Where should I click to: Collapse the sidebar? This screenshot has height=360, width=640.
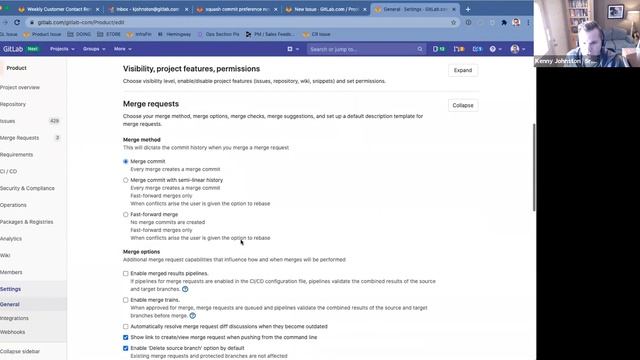20,351
